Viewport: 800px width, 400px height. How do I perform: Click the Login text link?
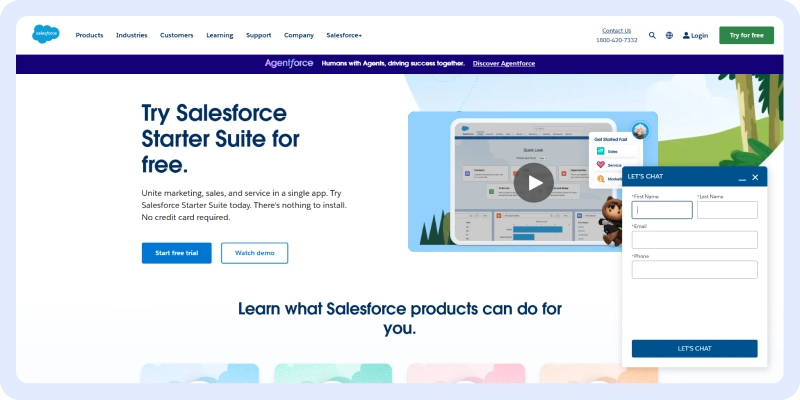click(699, 36)
